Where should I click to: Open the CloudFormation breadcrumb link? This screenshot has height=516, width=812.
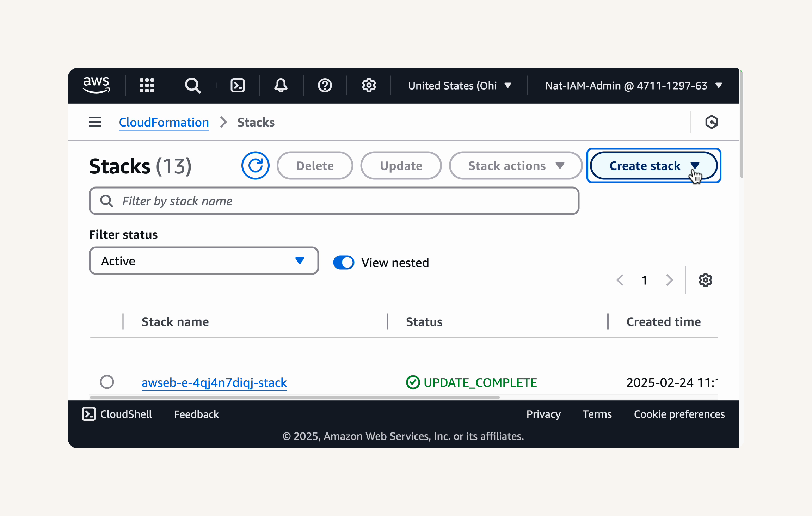(164, 122)
